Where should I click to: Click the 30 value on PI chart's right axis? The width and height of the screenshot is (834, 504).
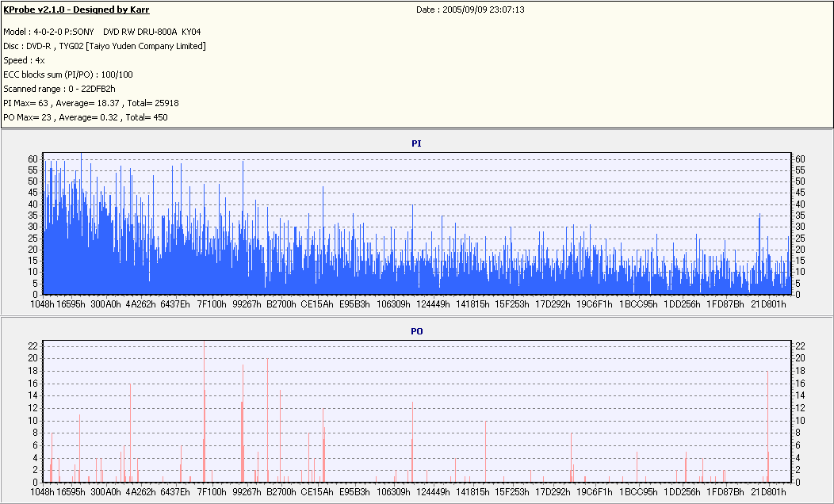800,227
